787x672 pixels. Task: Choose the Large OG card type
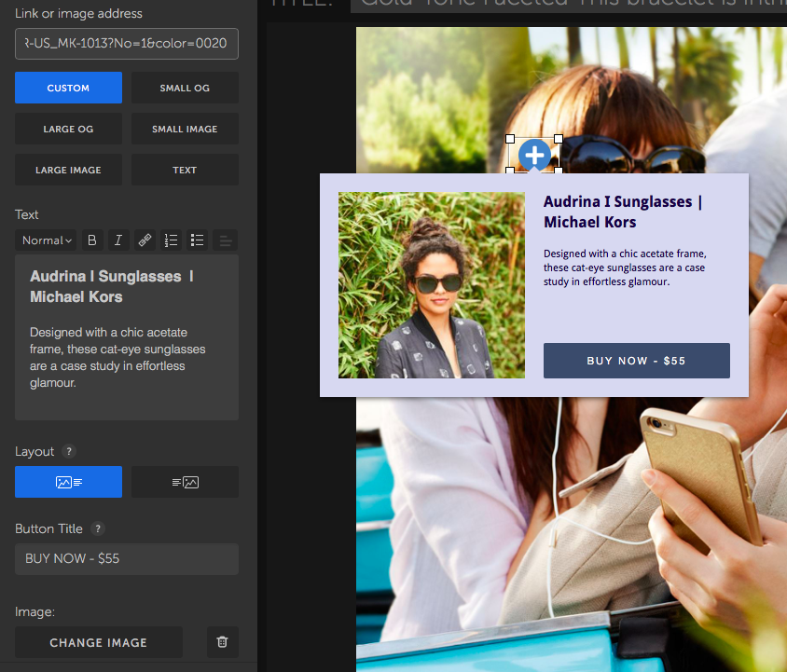tap(68, 129)
